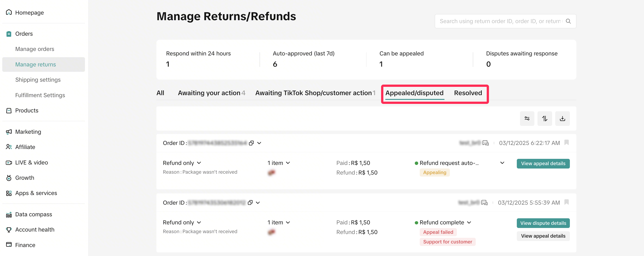Open chat icon on second order
The height and width of the screenshot is (256, 644).
(484, 203)
